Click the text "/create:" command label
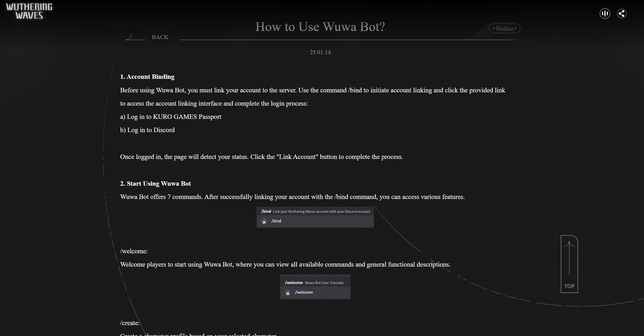 pos(130,323)
